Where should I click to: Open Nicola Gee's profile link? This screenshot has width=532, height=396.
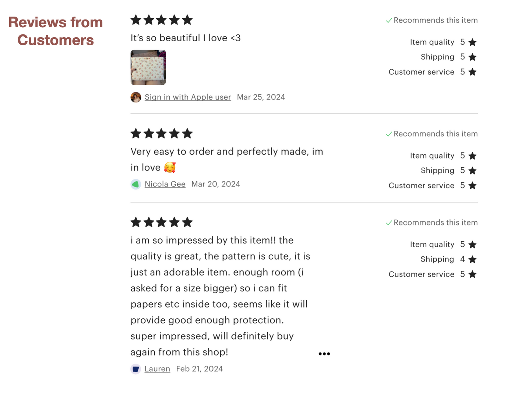click(x=165, y=184)
